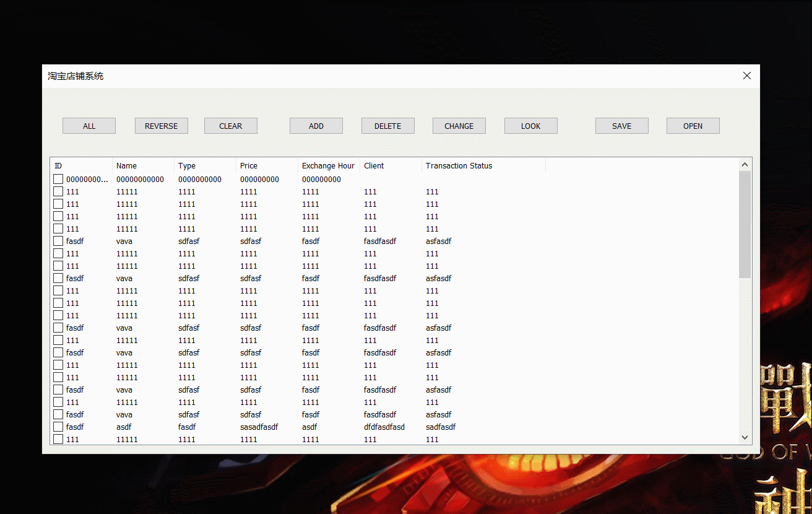The width and height of the screenshot is (812, 514).
Task: Add a new record with ADD
Action: [x=316, y=126]
